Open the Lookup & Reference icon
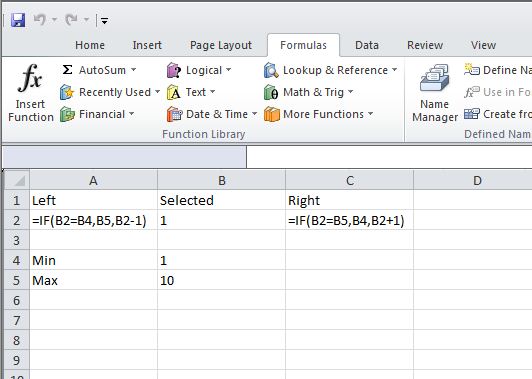 [x=271, y=70]
